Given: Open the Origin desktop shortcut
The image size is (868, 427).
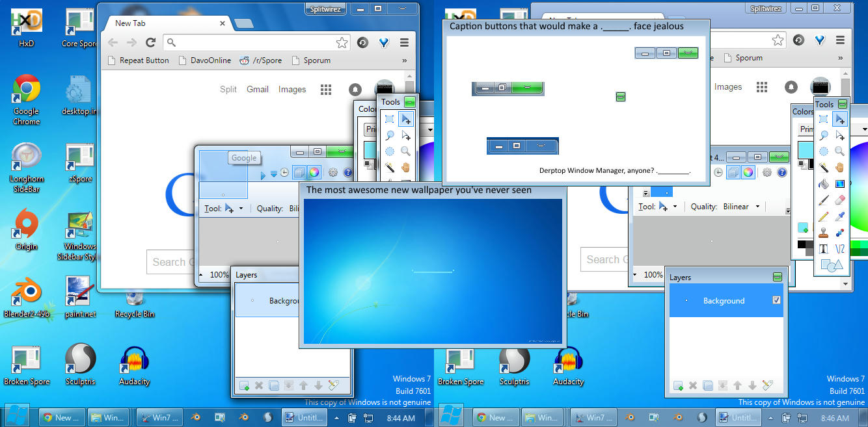Looking at the screenshot, I should click(x=26, y=230).
